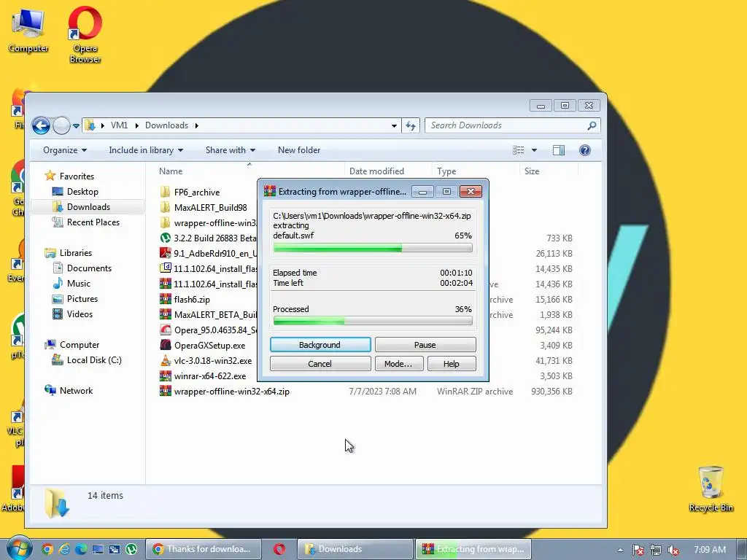Viewport: 747px width, 560px height.
Task: Select Favorites in navigation pane
Action: [x=77, y=176]
